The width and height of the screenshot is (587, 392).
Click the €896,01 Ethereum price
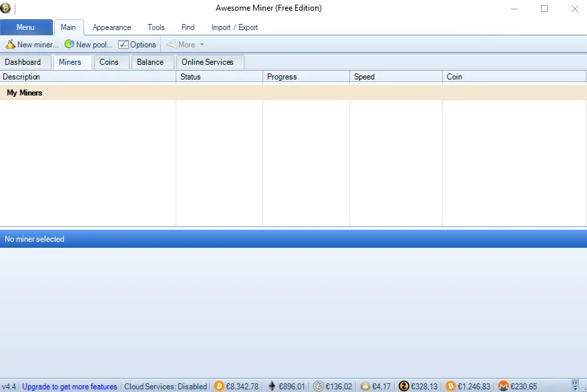pos(292,387)
